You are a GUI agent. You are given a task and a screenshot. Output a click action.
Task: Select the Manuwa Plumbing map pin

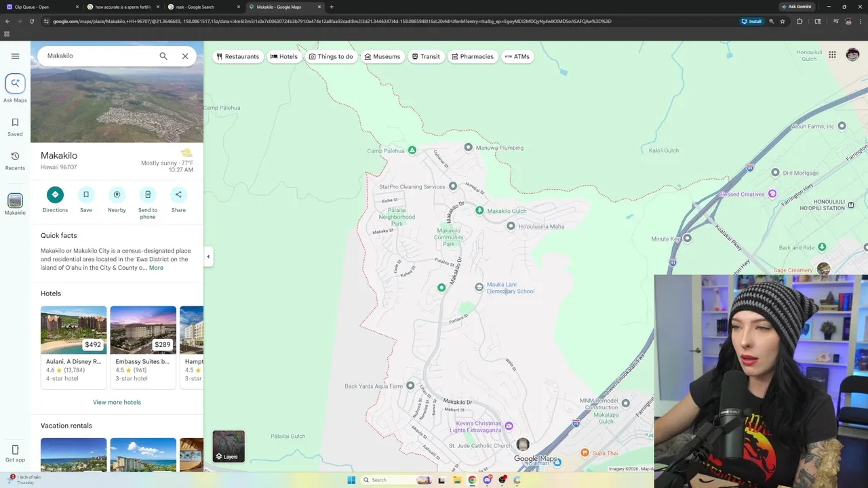[468, 147]
